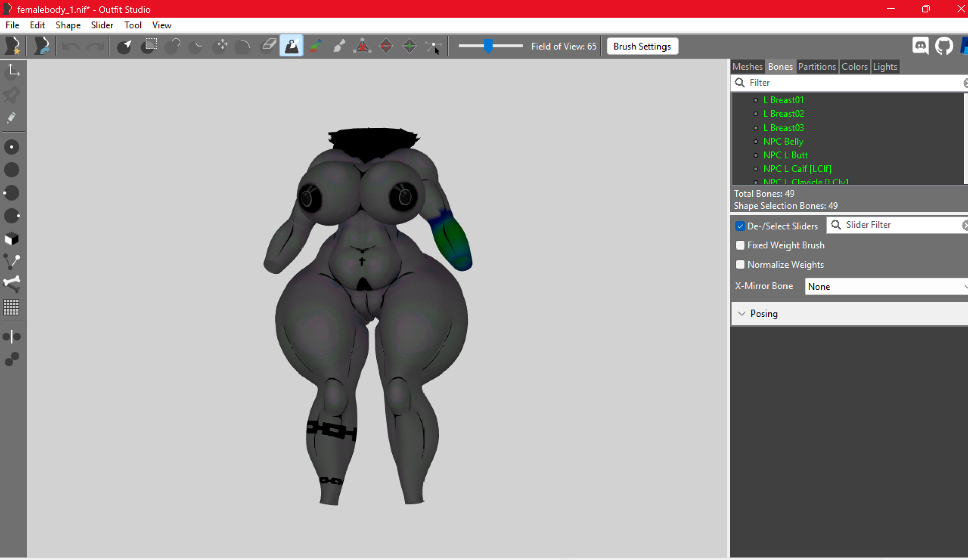
Task: Switch to the Colors tab
Action: point(855,67)
